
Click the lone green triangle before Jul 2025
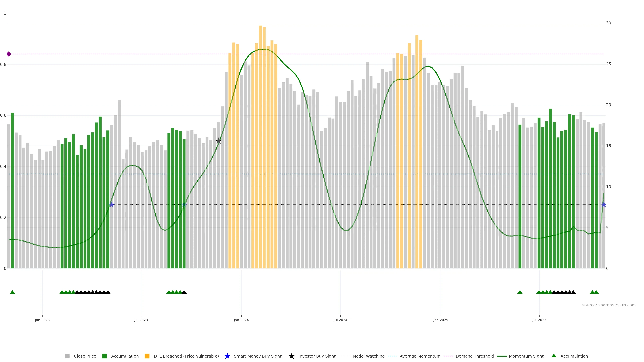pos(520,292)
